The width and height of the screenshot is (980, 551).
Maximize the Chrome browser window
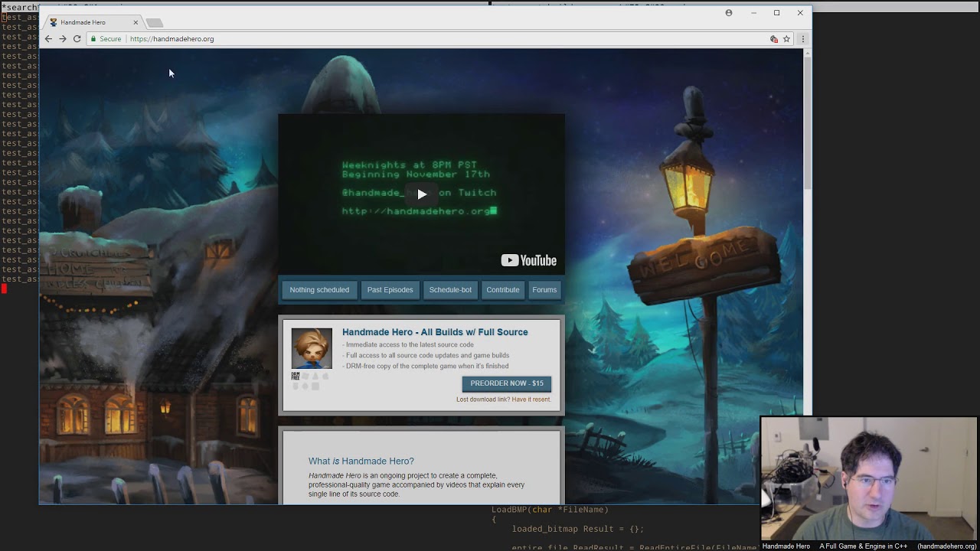point(776,13)
